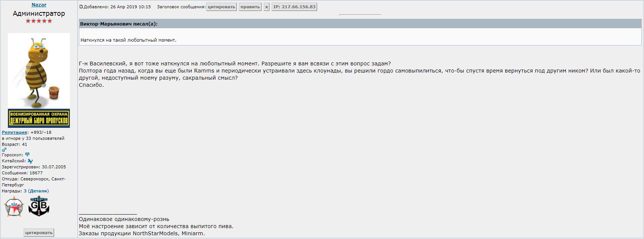Click the IP: 217.66.156.83 button
Viewport: 644px width, 239px height.
point(294,7)
